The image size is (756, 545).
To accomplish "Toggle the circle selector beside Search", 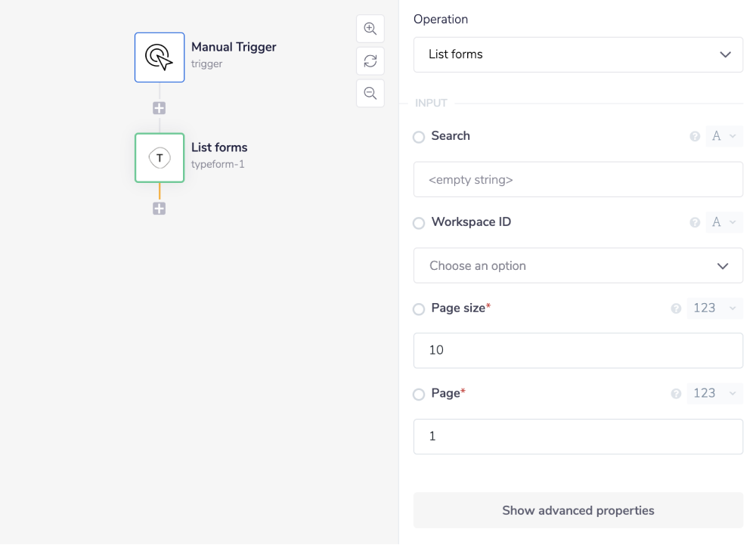I will [417, 137].
